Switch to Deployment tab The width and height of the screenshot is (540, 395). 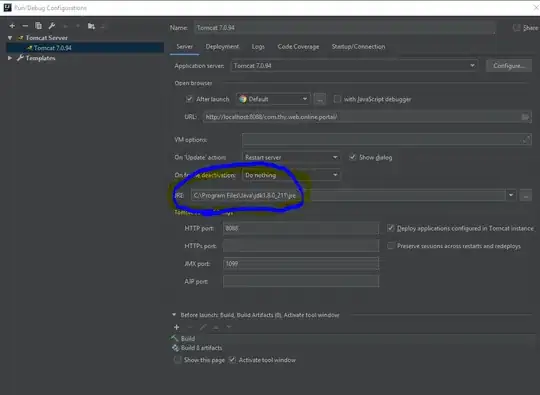(222, 46)
